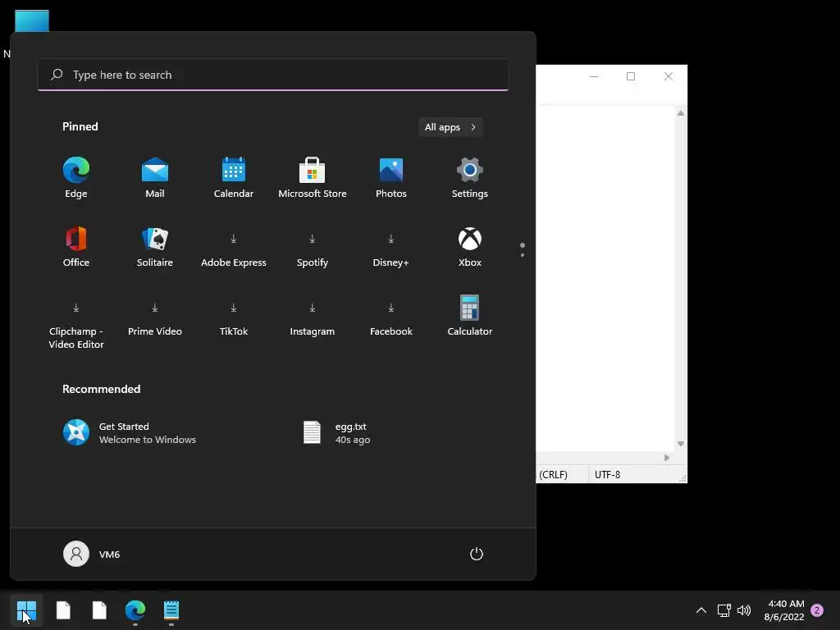The width and height of the screenshot is (840, 630).
Task: Open Edge from pinned apps
Action: pyautogui.click(x=76, y=178)
